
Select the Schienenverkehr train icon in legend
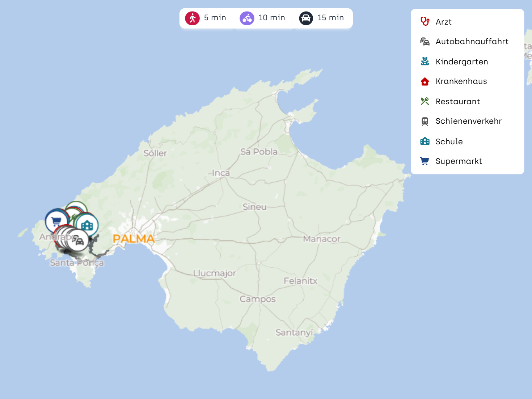click(425, 121)
